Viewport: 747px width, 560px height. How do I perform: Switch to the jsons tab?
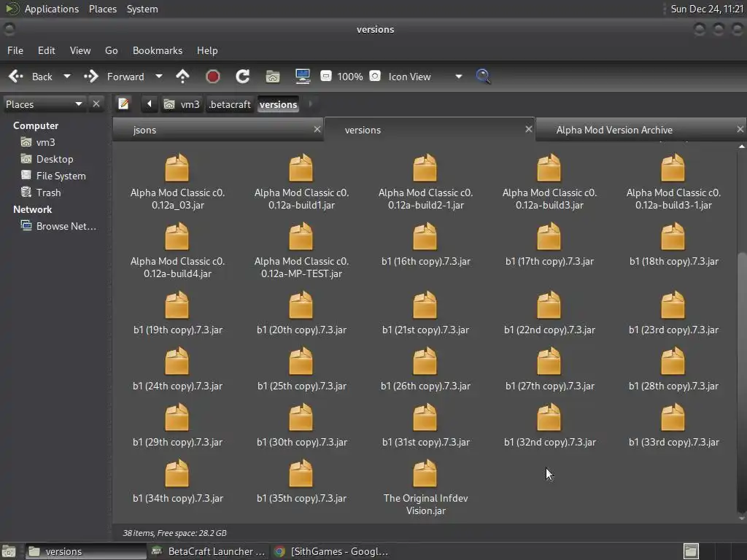click(145, 130)
